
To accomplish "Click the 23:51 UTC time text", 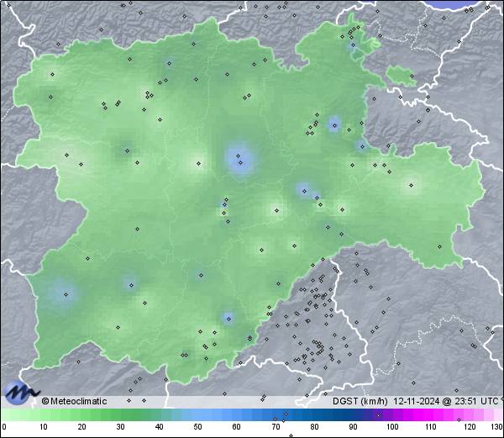I will pos(475,401).
